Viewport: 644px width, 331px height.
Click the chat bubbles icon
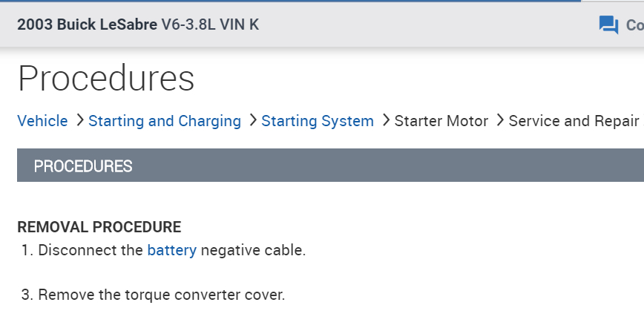[608, 24]
